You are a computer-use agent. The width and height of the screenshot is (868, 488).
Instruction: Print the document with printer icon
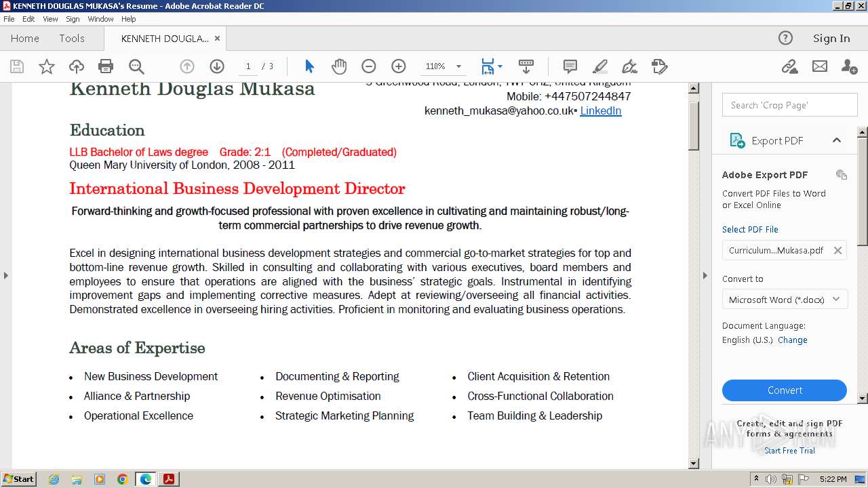106,66
